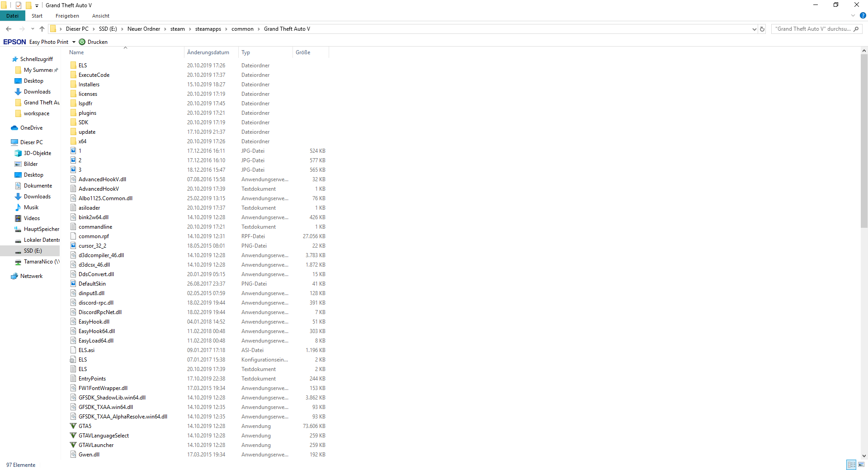Screen dimensions: 868x470
Task: Sort by Änderungsdatum column header
Action: (211, 52)
